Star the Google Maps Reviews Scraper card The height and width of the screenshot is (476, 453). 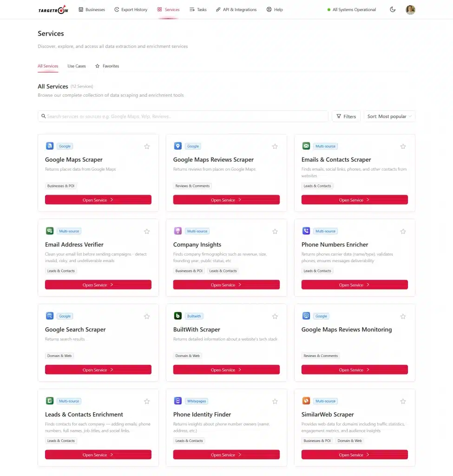pyautogui.click(x=275, y=146)
